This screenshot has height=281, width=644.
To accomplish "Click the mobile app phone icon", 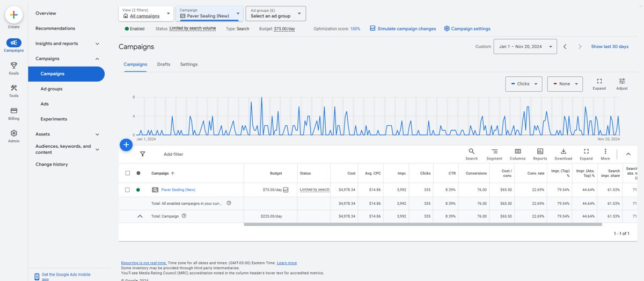I will (x=36, y=277).
